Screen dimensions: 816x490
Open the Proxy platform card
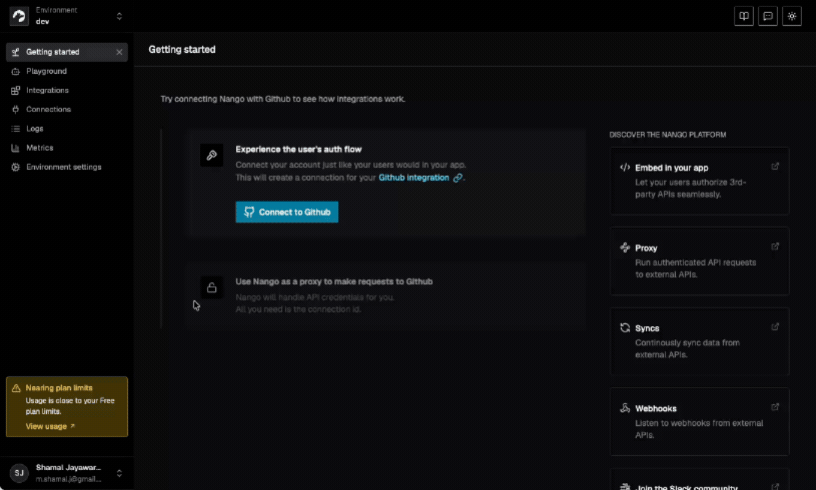click(699, 261)
